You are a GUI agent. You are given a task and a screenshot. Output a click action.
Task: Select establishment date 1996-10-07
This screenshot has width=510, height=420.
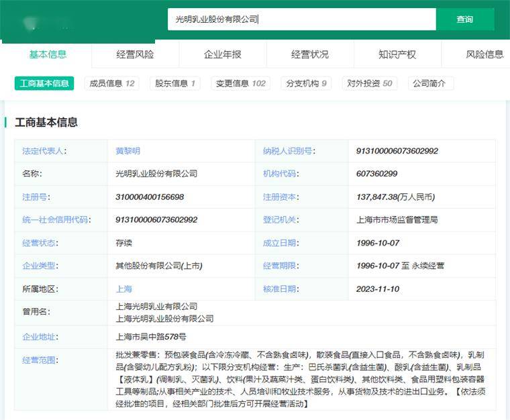[x=378, y=243]
